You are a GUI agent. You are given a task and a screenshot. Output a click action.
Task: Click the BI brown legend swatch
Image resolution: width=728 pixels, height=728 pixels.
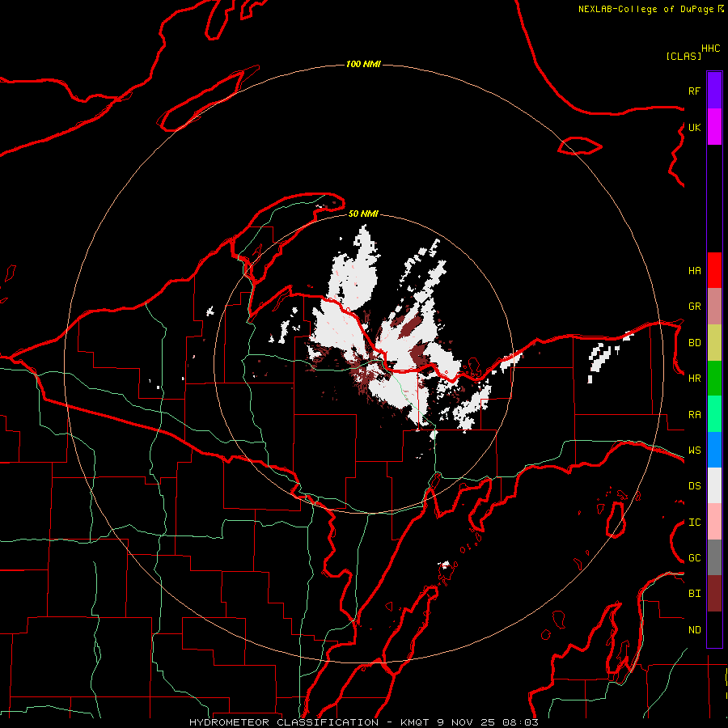pyautogui.click(x=714, y=594)
